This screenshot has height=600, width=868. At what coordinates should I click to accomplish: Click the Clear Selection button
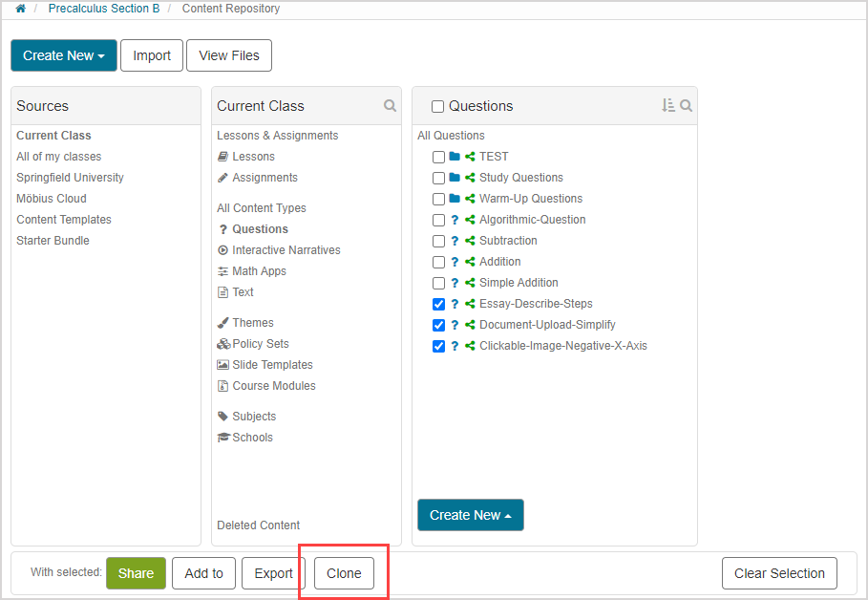(x=779, y=573)
